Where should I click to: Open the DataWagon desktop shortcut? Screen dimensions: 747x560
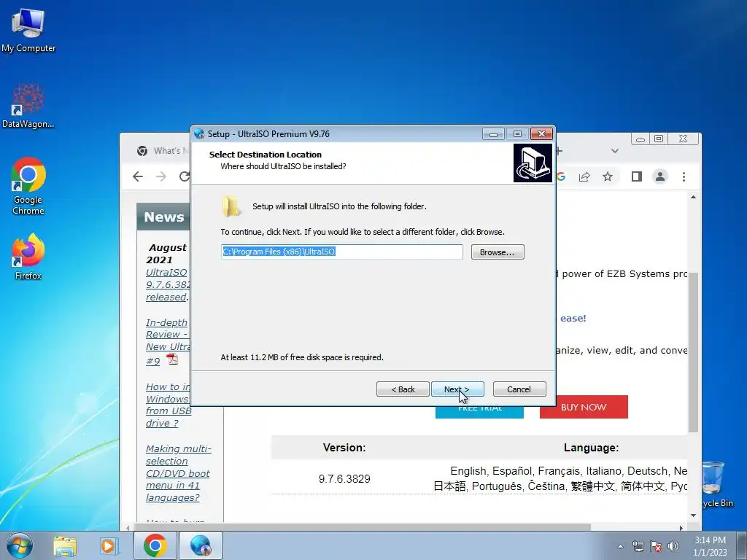point(28,106)
